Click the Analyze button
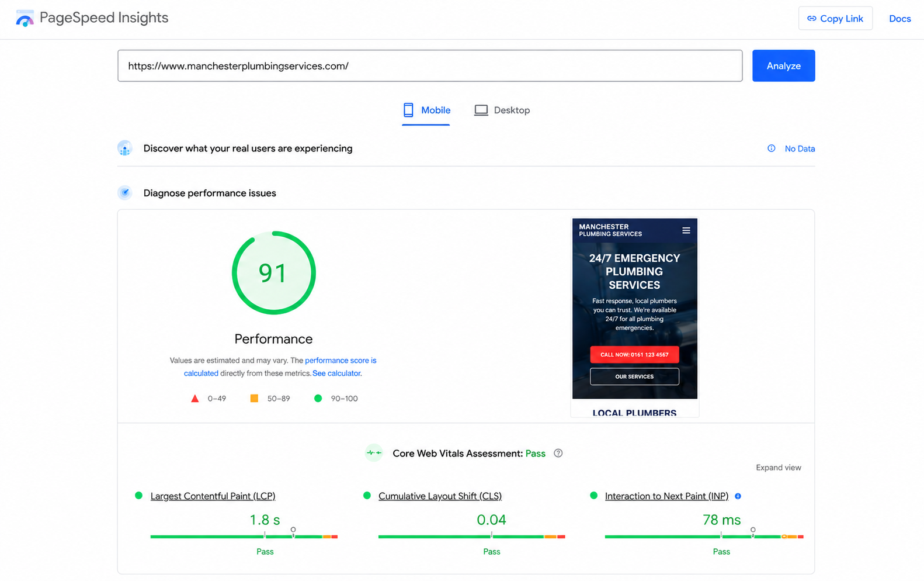This screenshot has width=924, height=581. click(x=783, y=65)
